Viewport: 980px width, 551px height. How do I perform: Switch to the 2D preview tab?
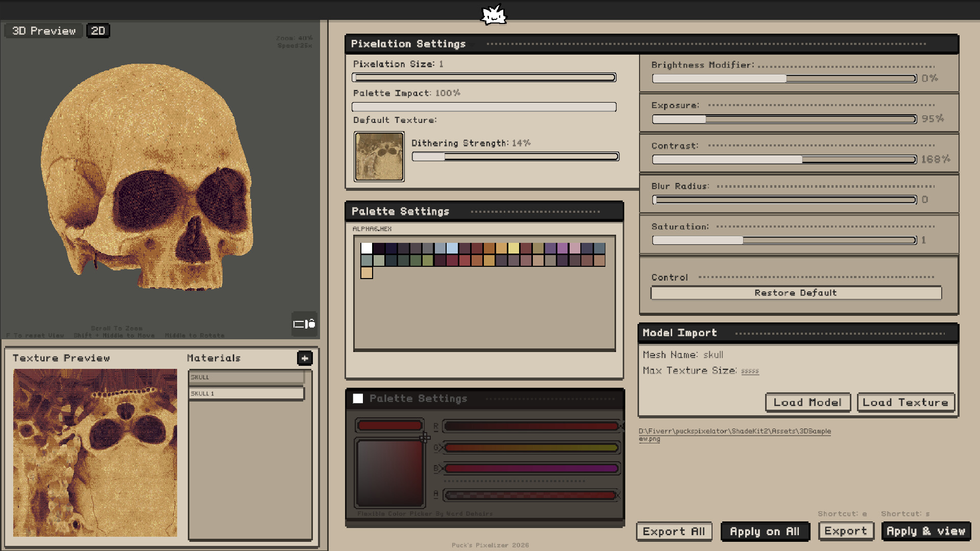[98, 31]
